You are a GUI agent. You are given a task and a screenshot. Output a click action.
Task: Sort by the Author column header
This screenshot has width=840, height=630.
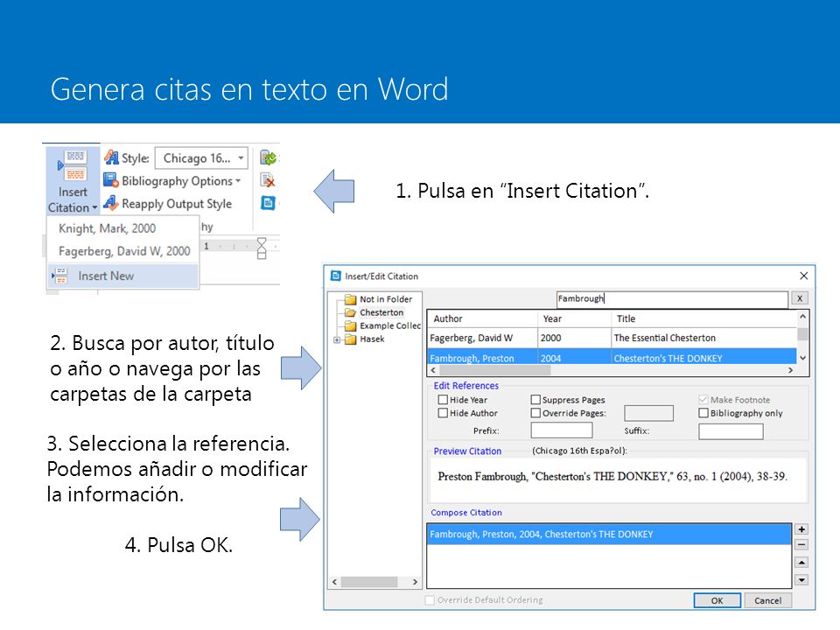[482, 318]
